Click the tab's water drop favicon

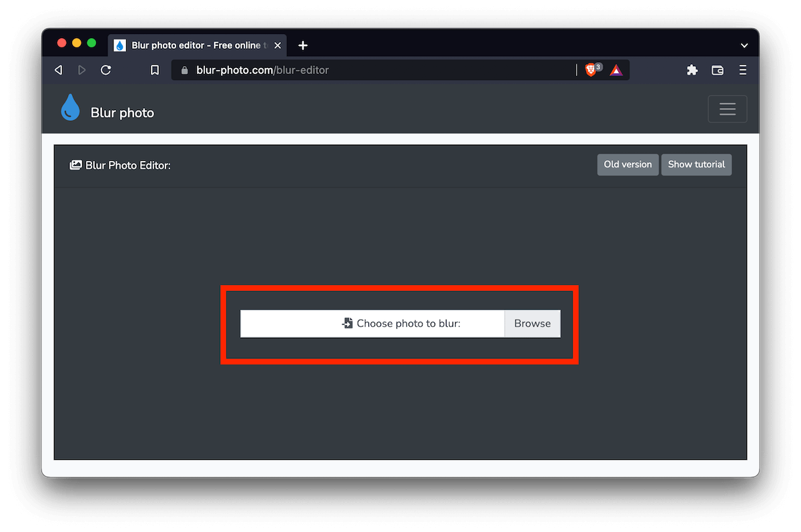click(120, 45)
